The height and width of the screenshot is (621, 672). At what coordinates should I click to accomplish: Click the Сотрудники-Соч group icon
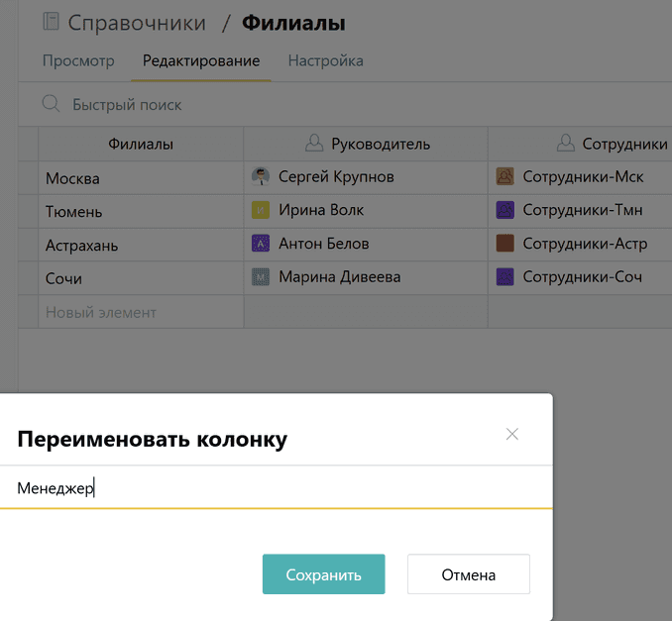pyautogui.click(x=505, y=277)
